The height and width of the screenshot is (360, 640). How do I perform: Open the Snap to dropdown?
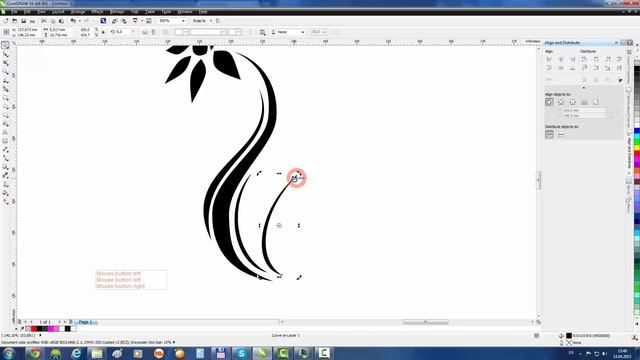[211, 21]
